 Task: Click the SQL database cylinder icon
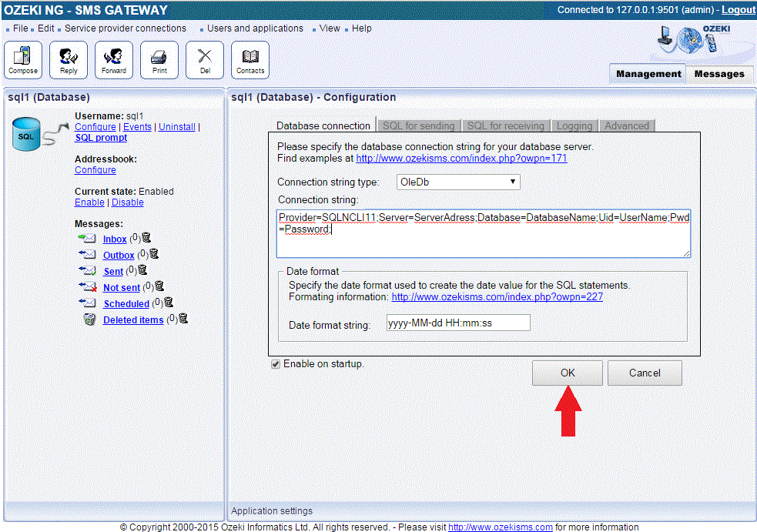(25, 135)
